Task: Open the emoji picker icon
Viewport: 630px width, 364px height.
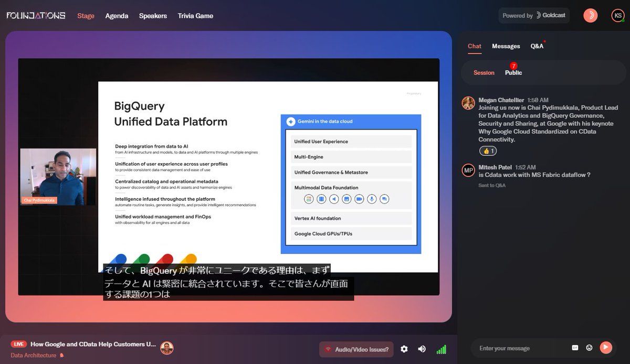Action: [x=589, y=348]
